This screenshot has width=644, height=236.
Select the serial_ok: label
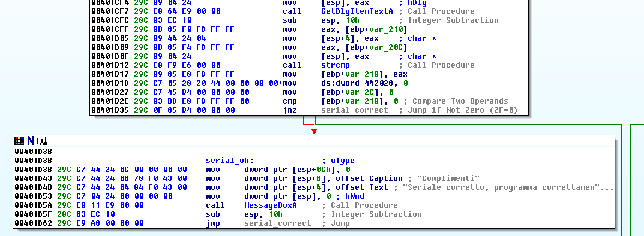pos(230,160)
